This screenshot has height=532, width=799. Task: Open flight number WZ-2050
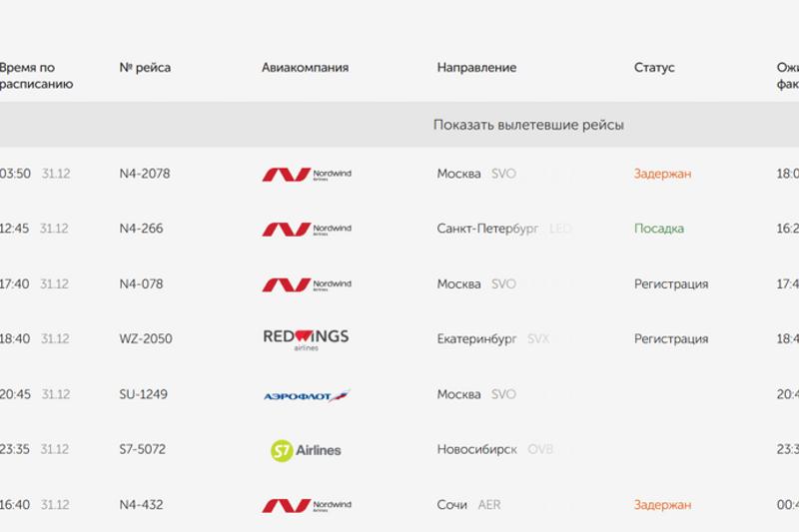(x=146, y=339)
